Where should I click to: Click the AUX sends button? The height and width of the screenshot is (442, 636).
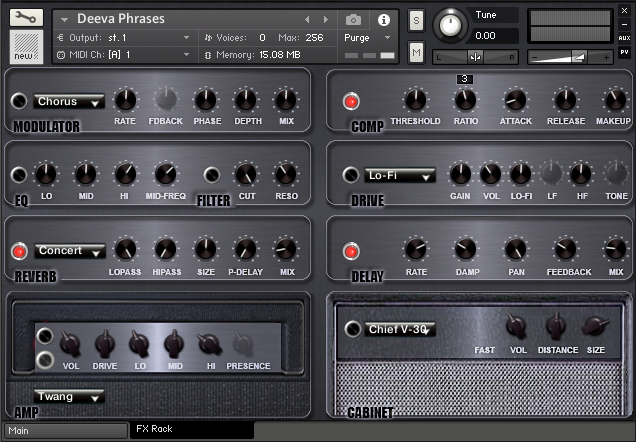[624, 36]
